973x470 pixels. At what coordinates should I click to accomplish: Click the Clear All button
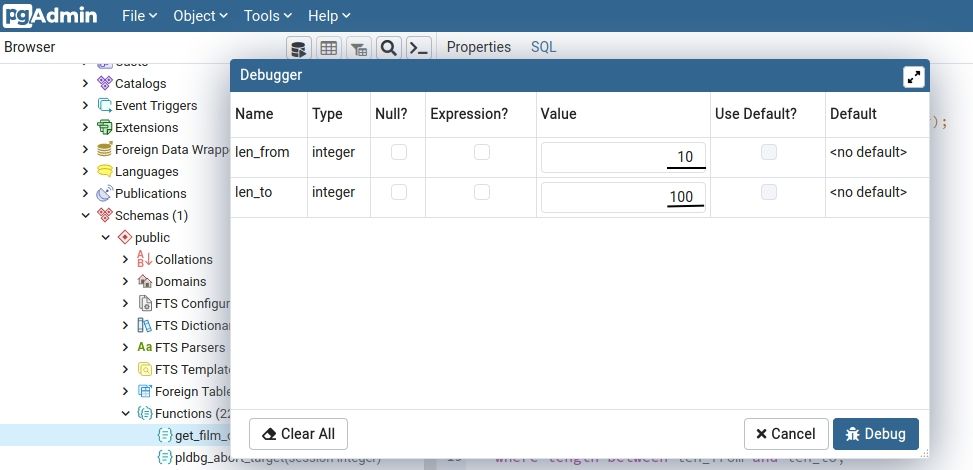tap(298, 434)
